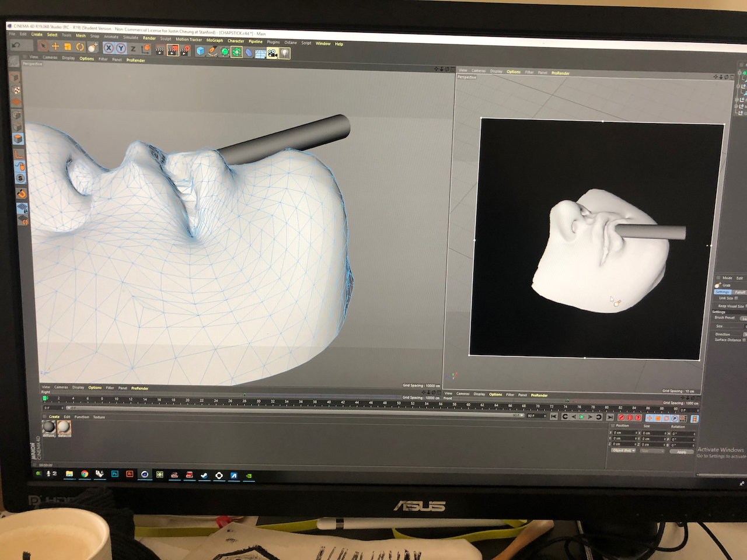Click the Position X input field

625,433
